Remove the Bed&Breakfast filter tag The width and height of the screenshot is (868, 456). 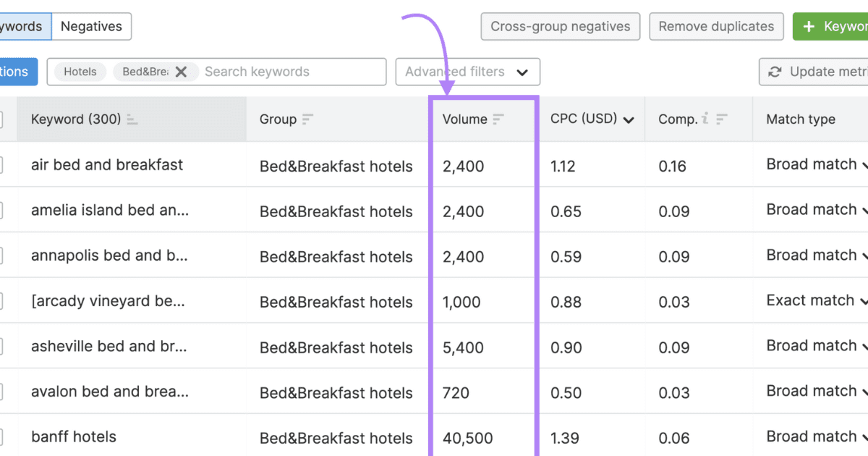click(x=181, y=72)
